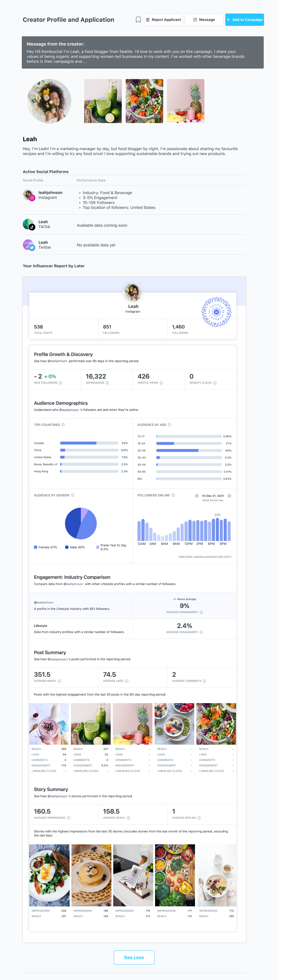Image resolution: width=288 pixels, height=980 pixels.
Task: Click the bookmark icon beside Reject Applicant
Action: 138,20
